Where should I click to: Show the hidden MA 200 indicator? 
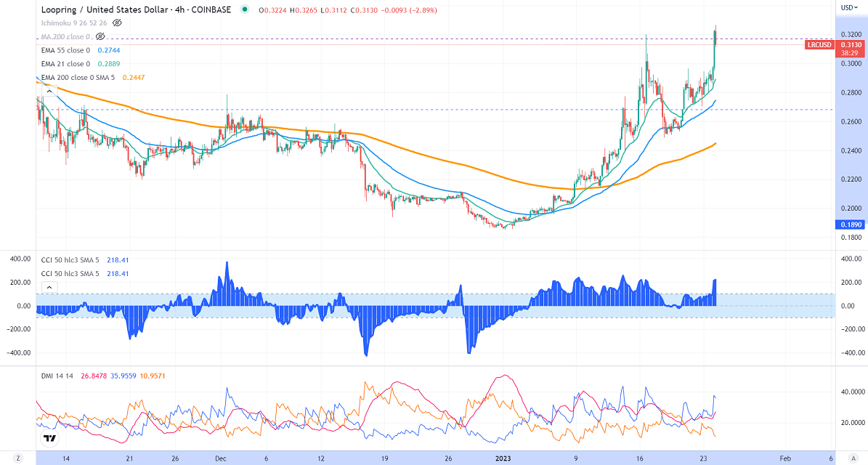tap(100, 36)
